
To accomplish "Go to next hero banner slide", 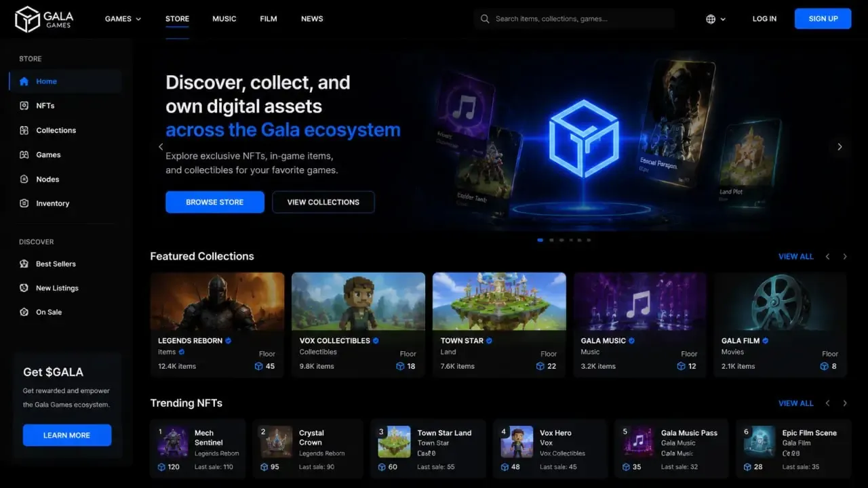I will [x=840, y=146].
